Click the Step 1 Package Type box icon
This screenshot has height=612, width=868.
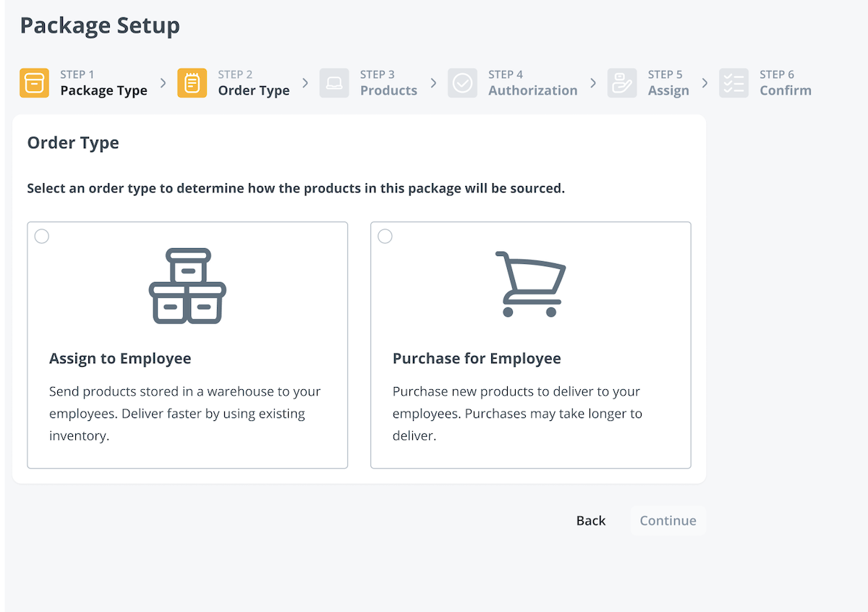pos(34,83)
